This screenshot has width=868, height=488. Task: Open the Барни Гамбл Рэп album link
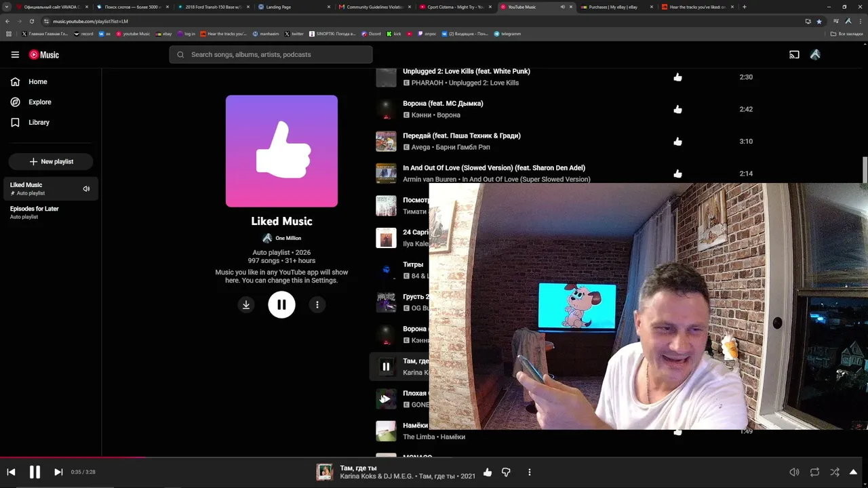(x=462, y=147)
